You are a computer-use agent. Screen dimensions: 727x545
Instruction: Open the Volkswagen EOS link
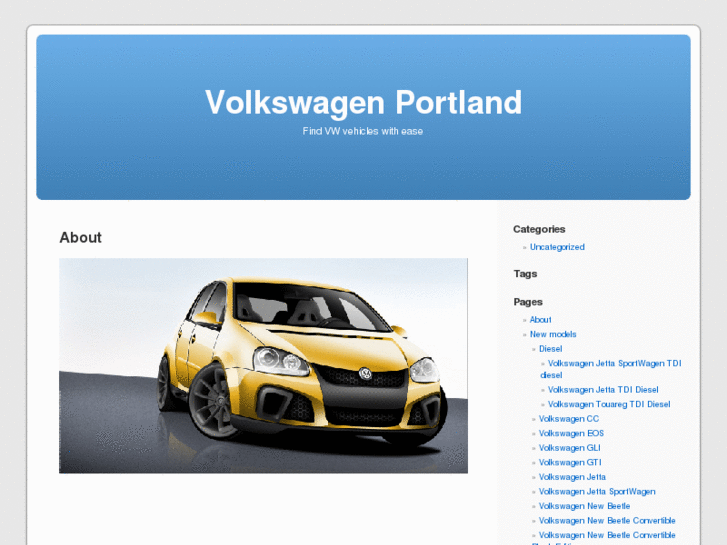(571, 433)
